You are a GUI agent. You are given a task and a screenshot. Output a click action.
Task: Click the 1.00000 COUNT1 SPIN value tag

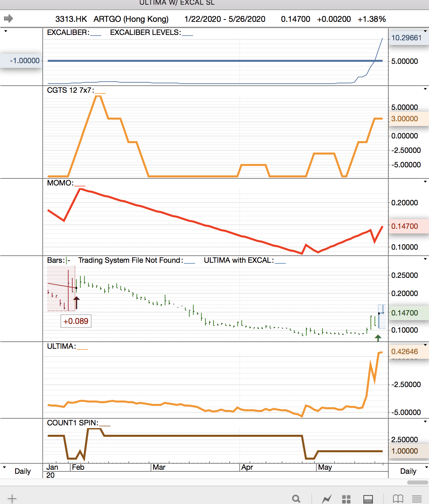[408, 451]
